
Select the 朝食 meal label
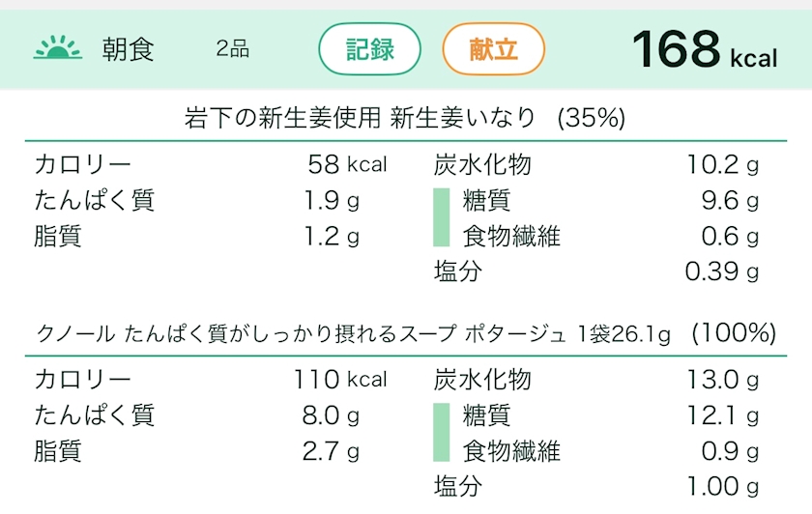pyautogui.click(x=129, y=49)
